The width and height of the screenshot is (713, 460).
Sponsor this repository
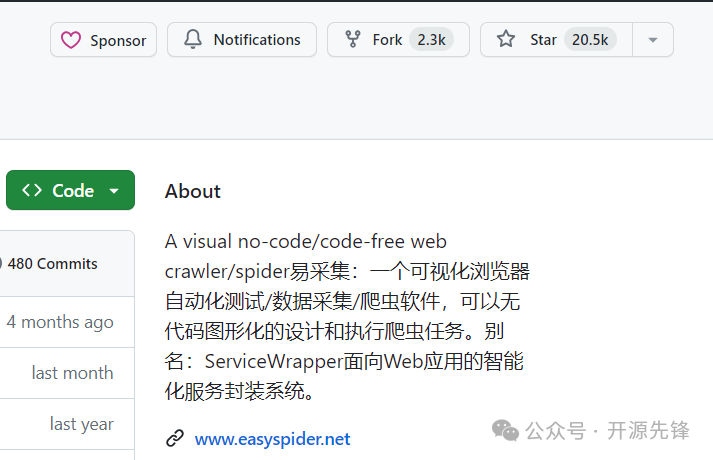pyautogui.click(x=104, y=40)
